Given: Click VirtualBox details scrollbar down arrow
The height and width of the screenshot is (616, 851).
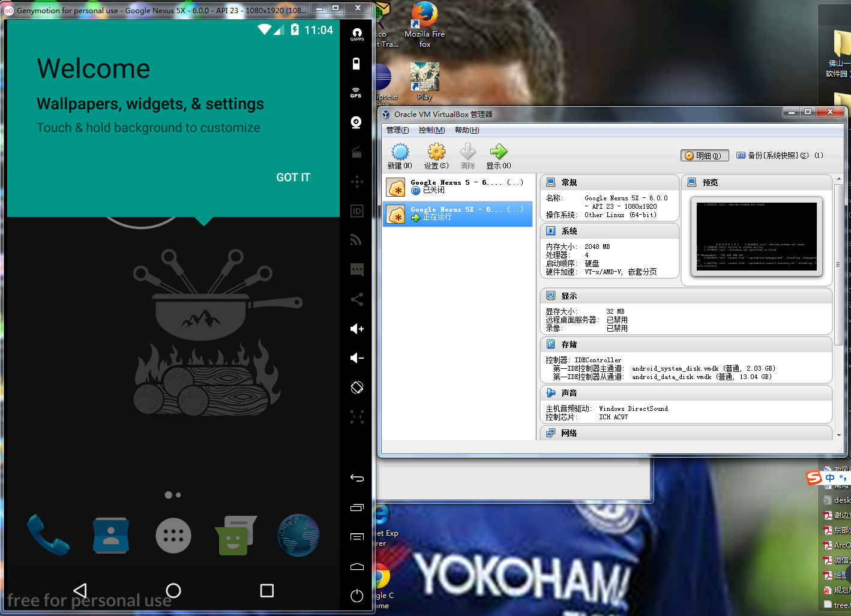Looking at the screenshot, I should pyautogui.click(x=838, y=435).
